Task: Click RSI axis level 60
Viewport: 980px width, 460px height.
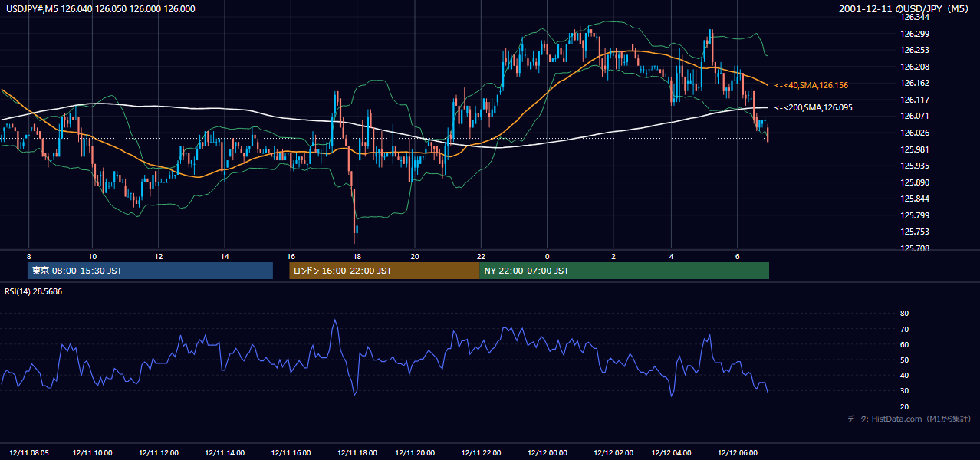Action: click(904, 344)
